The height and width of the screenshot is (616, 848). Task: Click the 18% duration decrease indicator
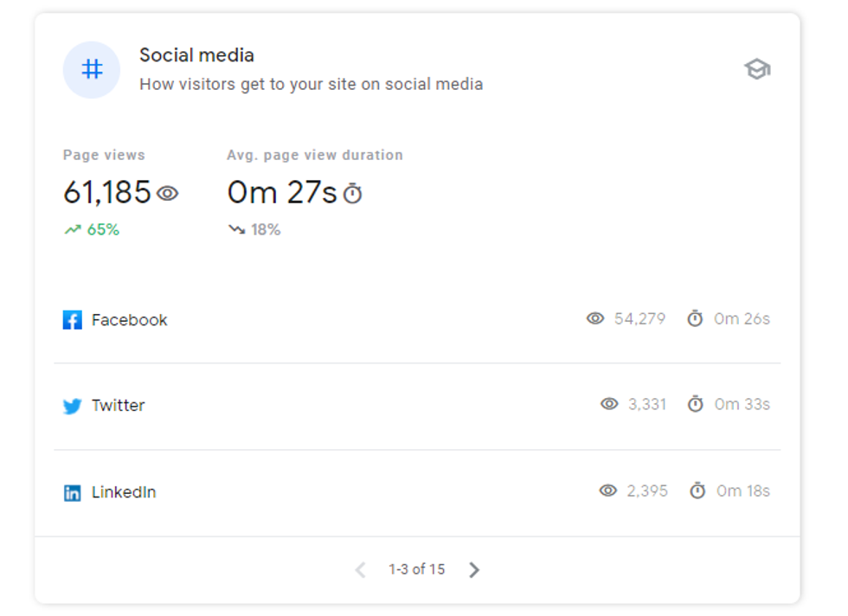[x=255, y=229]
